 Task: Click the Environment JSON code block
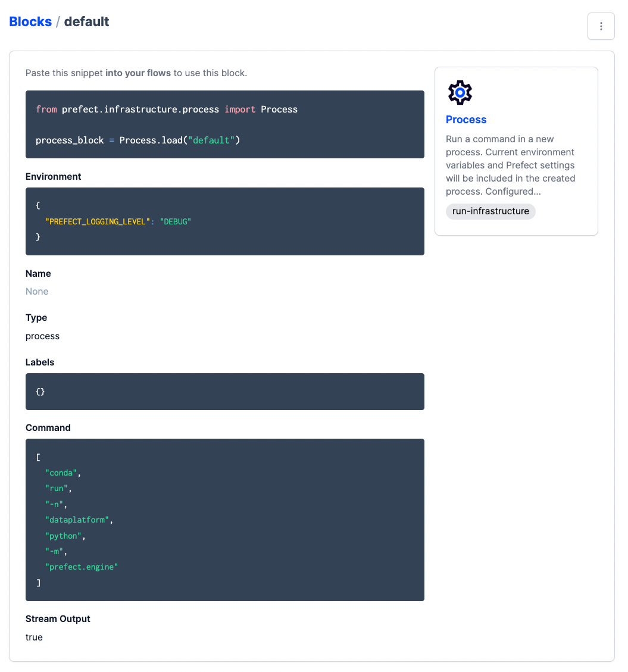point(224,221)
